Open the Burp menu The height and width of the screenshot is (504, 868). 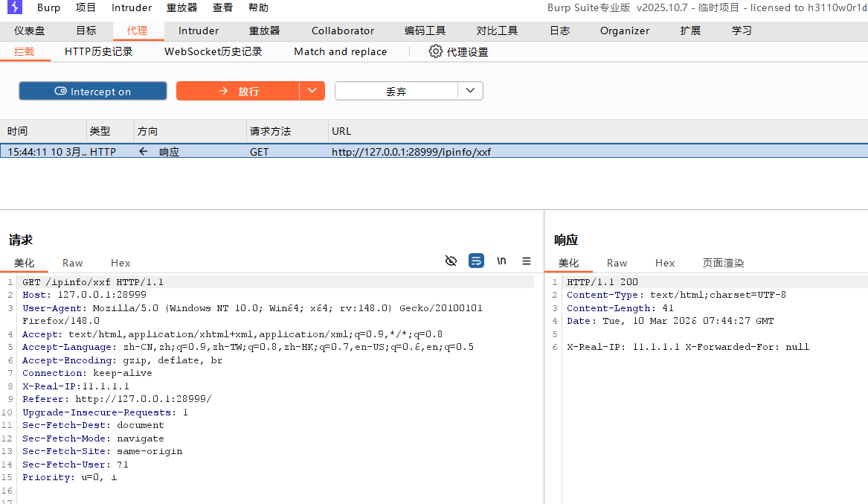coord(48,7)
